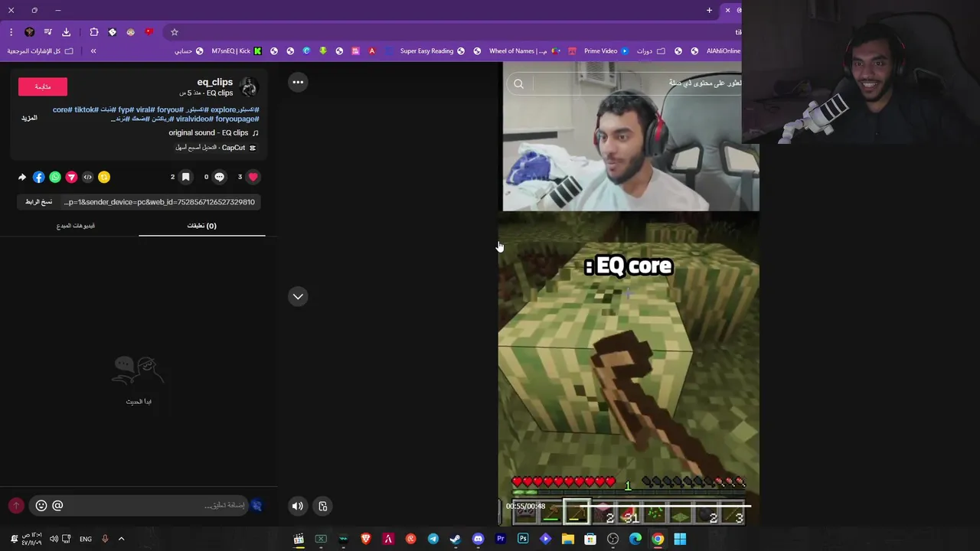Screen dimensions: 980x551
Task: Select the video URL text field
Action: (159, 202)
